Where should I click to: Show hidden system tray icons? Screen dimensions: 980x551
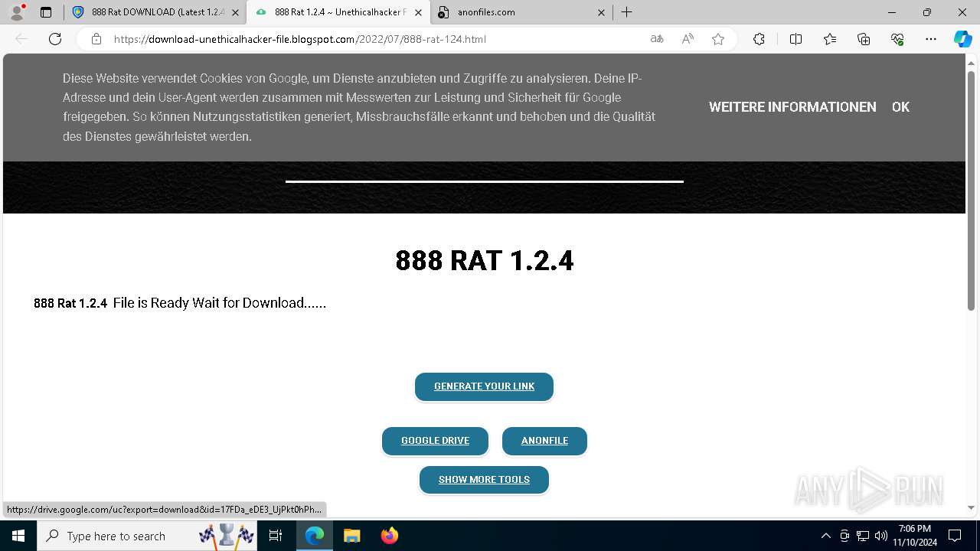click(825, 536)
